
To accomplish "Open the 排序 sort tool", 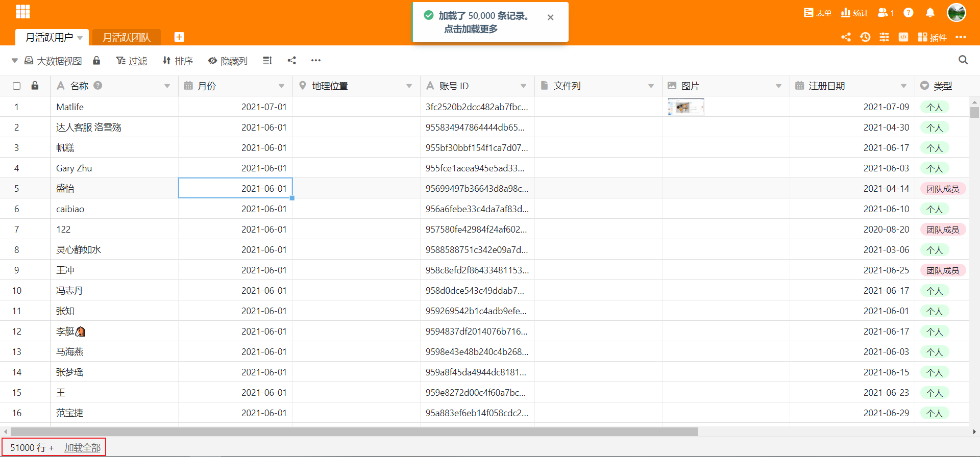I will [178, 61].
